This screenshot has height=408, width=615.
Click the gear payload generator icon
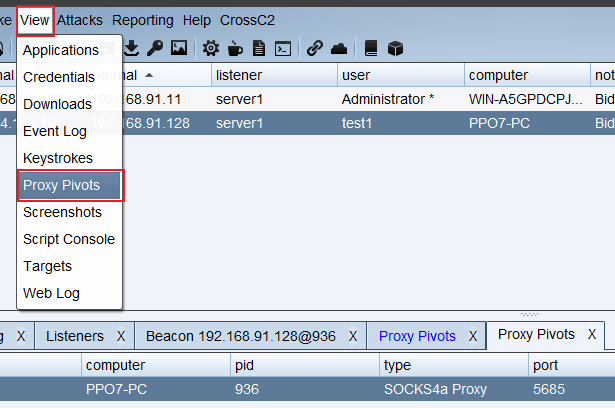pyautogui.click(x=211, y=49)
